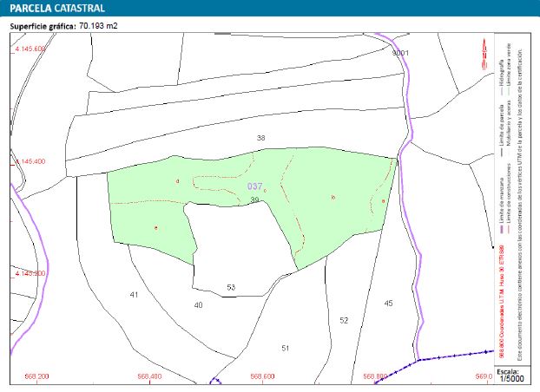Select parcel number 39 label
540x392 pixels.
[254, 199]
